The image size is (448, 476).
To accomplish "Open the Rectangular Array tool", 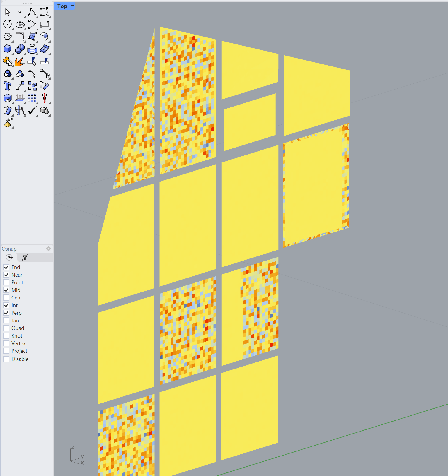I will coord(32,98).
